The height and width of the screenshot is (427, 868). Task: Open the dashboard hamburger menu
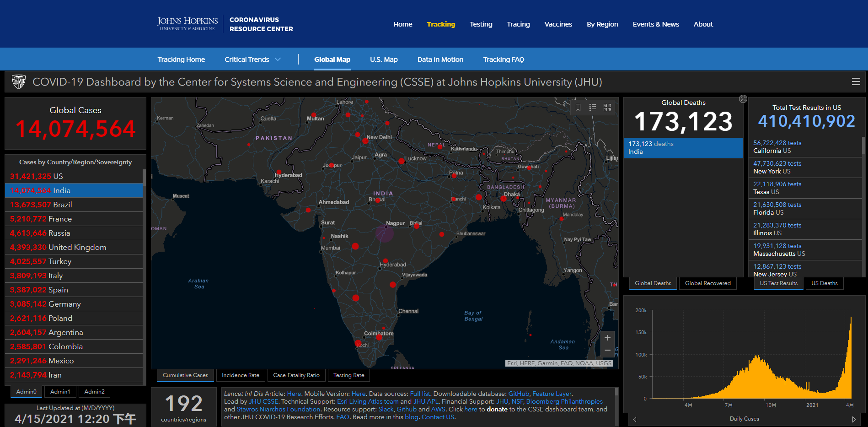tap(856, 82)
